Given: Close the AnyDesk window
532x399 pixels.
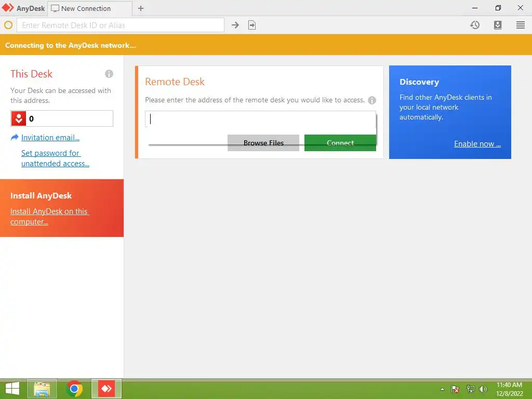Looking at the screenshot, I should pos(521,8).
